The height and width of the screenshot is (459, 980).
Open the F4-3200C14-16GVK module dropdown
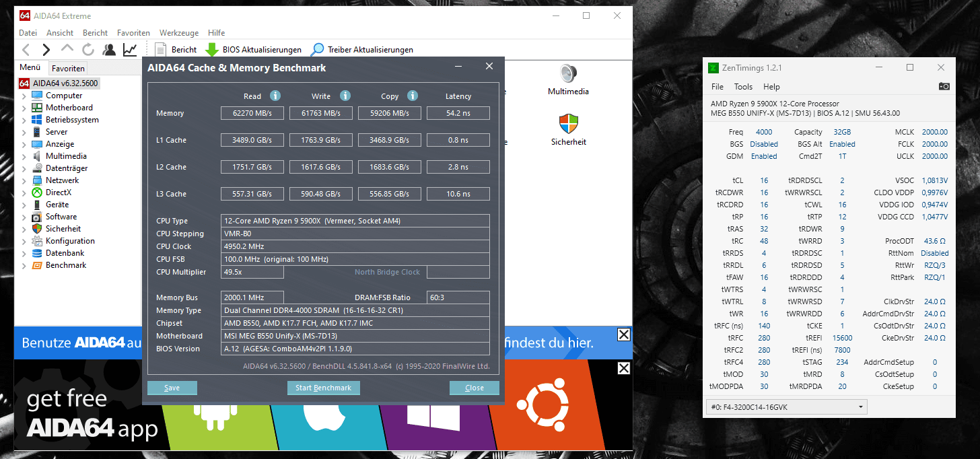(787, 407)
